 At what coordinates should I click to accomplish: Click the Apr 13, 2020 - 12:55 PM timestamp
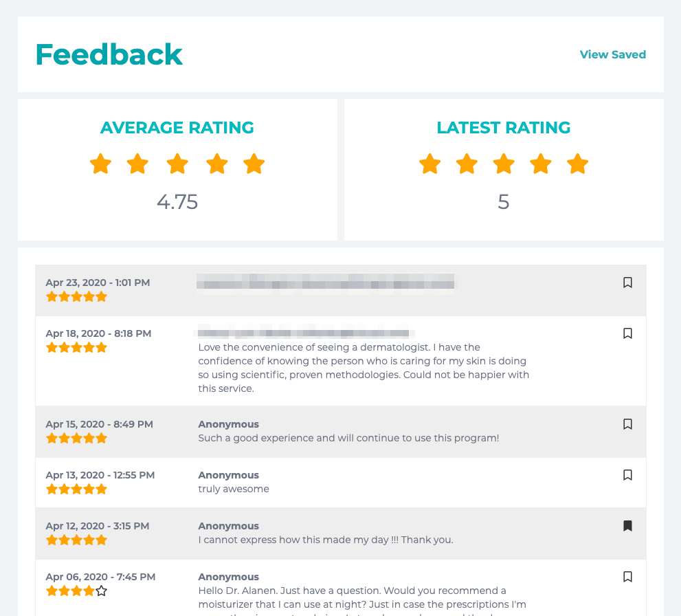[x=100, y=475]
